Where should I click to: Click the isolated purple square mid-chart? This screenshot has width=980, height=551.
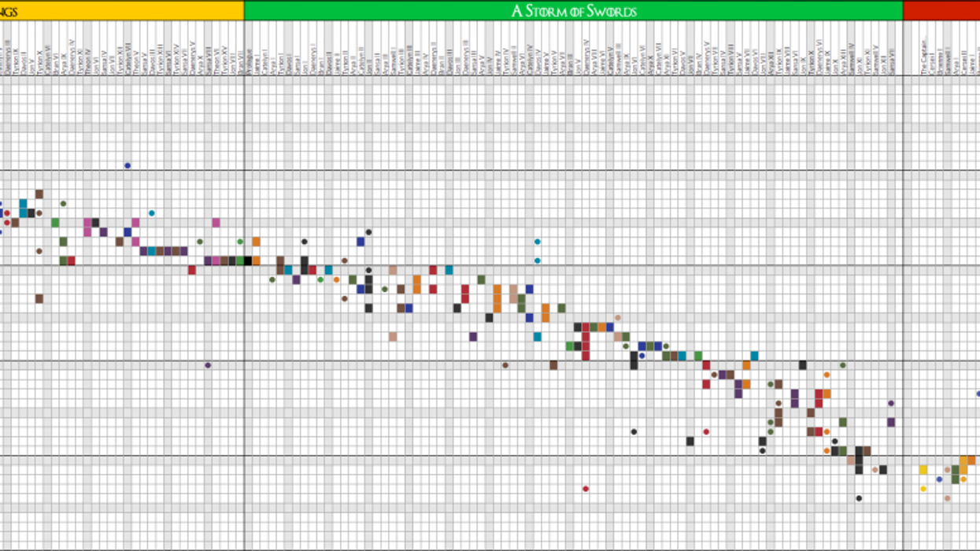[473, 337]
